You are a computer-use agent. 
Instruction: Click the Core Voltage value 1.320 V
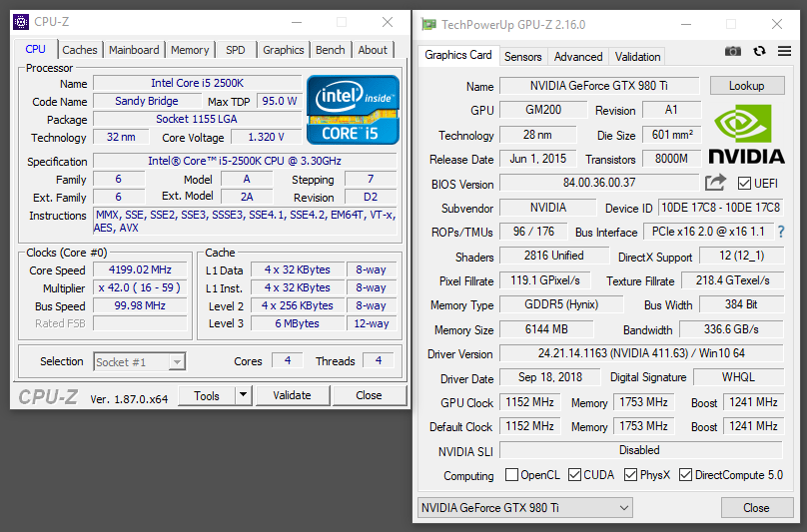click(266, 137)
